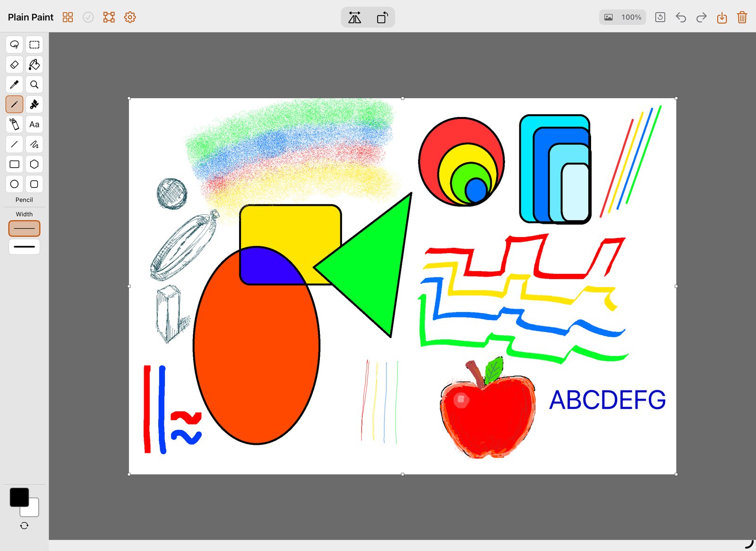The width and height of the screenshot is (756, 551).
Task: Open the 100% zoom level control
Action: pyautogui.click(x=623, y=17)
